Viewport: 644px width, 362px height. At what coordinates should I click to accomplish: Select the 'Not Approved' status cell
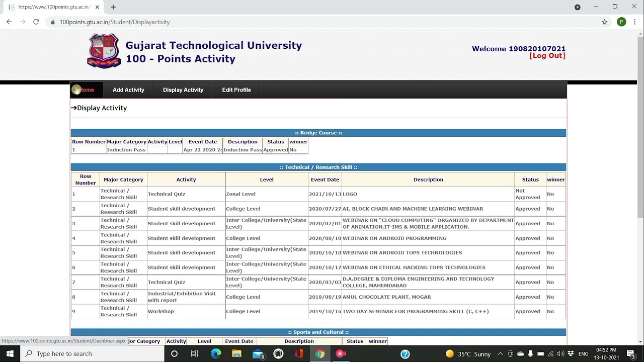point(530,194)
